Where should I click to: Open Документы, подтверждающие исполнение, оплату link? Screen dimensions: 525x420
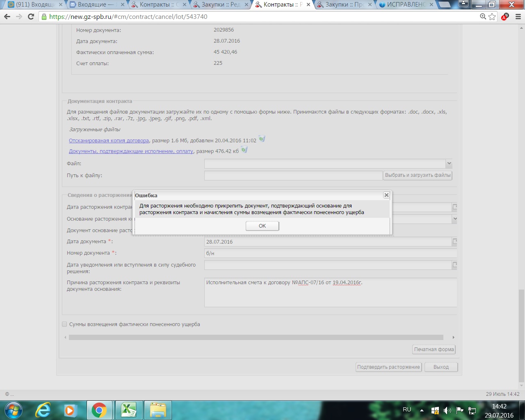[x=131, y=151]
